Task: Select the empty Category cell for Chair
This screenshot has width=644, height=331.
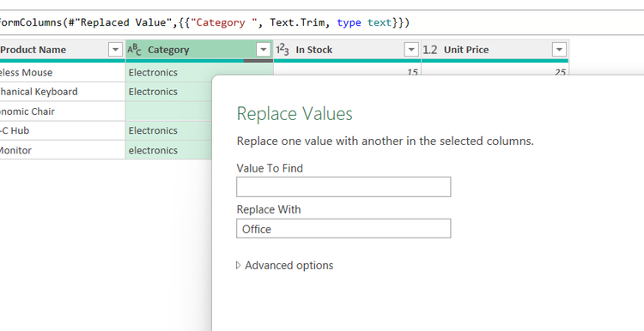Action: pos(169,111)
